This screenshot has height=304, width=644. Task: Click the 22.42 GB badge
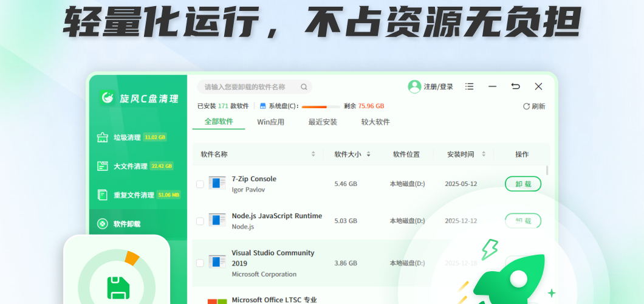click(x=162, y=166)
